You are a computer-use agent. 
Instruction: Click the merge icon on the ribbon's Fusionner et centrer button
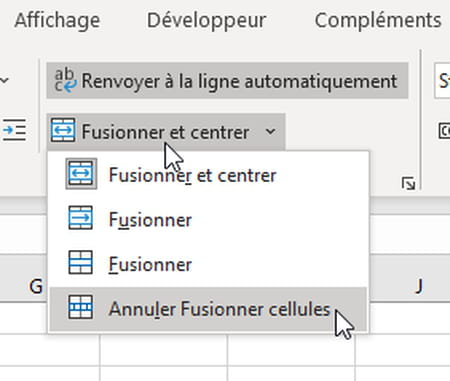(x=63, y=130)
